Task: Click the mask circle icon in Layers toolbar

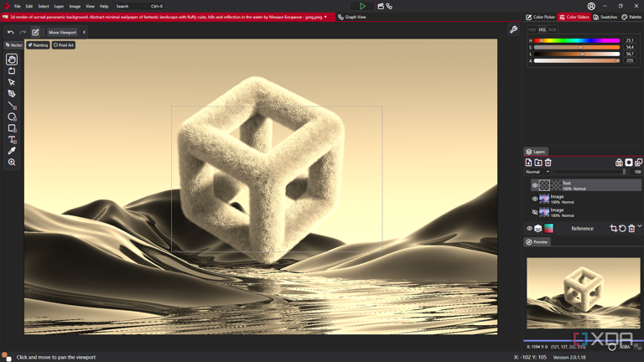Action: click(629, 163)
